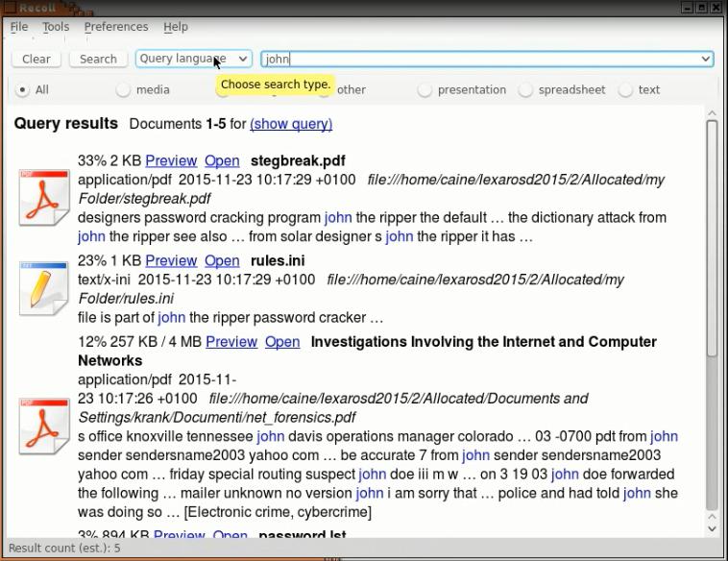Open the Investigations Involving the Internet result
The width and height of the screenshot is (728, 561).
click(282, 342)
